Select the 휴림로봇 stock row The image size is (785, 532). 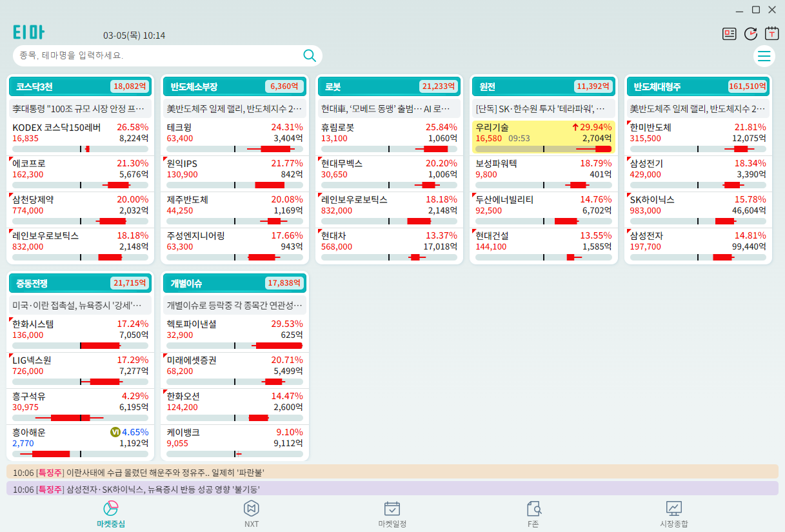click(389, 137)
